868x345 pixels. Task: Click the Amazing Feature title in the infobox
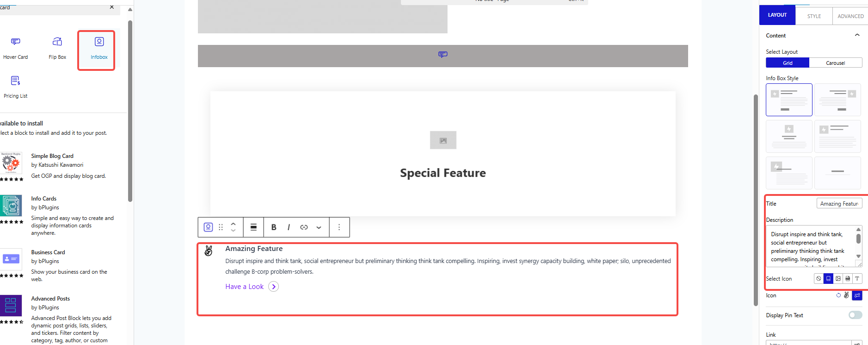pyautogui.click(x=254, y=249)
